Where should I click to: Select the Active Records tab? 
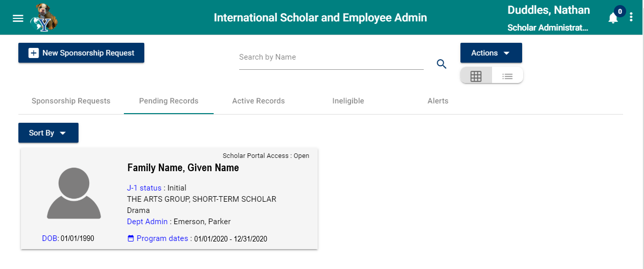[x=259, y=101]
